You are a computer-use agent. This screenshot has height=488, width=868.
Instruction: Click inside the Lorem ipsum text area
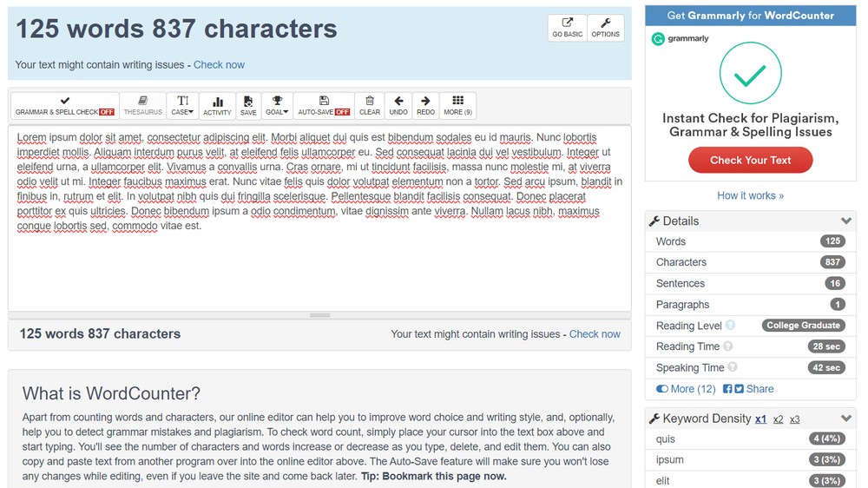319,218
